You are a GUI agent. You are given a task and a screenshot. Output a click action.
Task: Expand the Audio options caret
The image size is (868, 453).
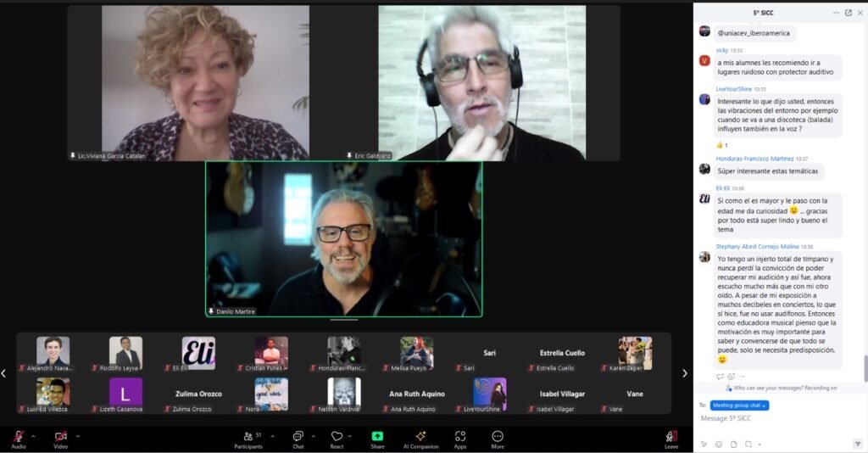pos(33,436)
